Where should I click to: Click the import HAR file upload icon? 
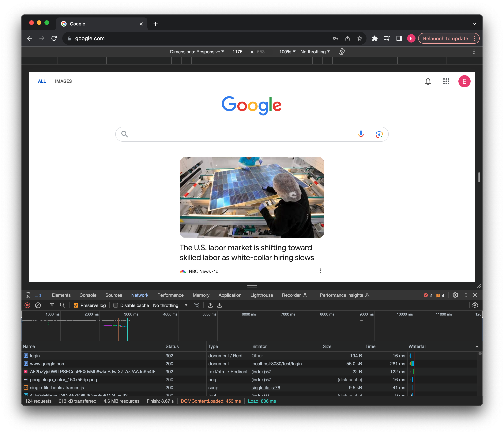210,305
